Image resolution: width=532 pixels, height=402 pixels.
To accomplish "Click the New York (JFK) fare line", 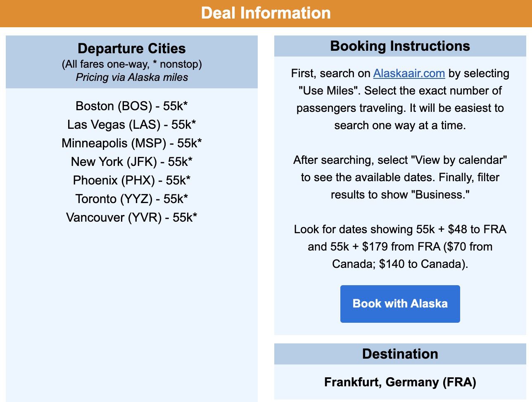I will coord(131,162).
